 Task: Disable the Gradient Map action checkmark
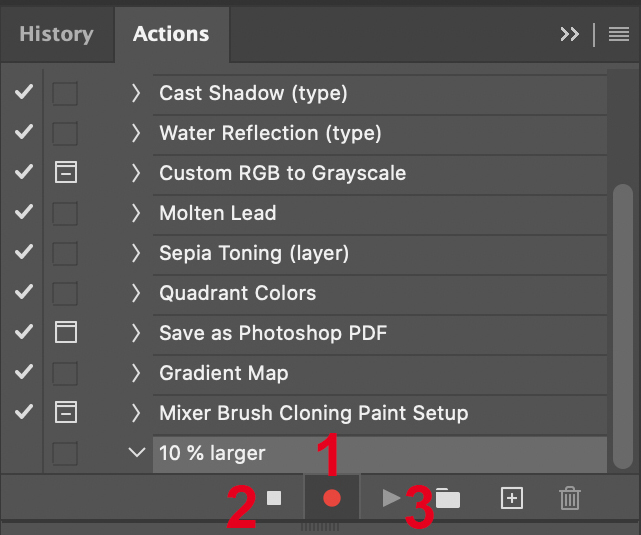pyautogui.click(x=24, y=373)
